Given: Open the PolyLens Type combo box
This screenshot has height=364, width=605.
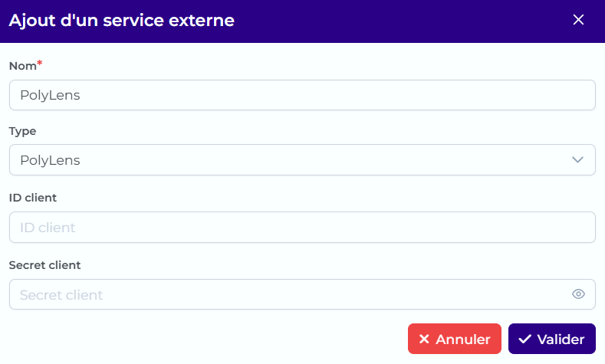Looking at the screenshot, I should (x=302, y=160).
